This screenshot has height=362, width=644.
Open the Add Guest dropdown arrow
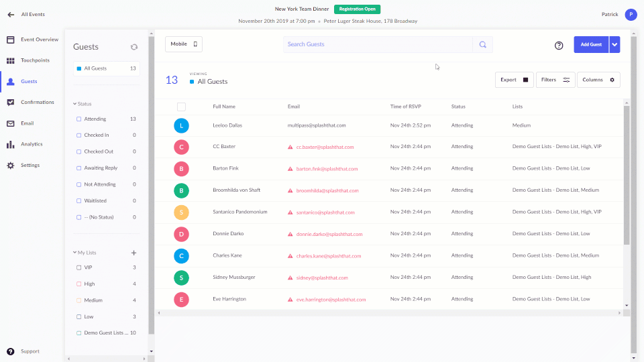[x=614, y=44]
